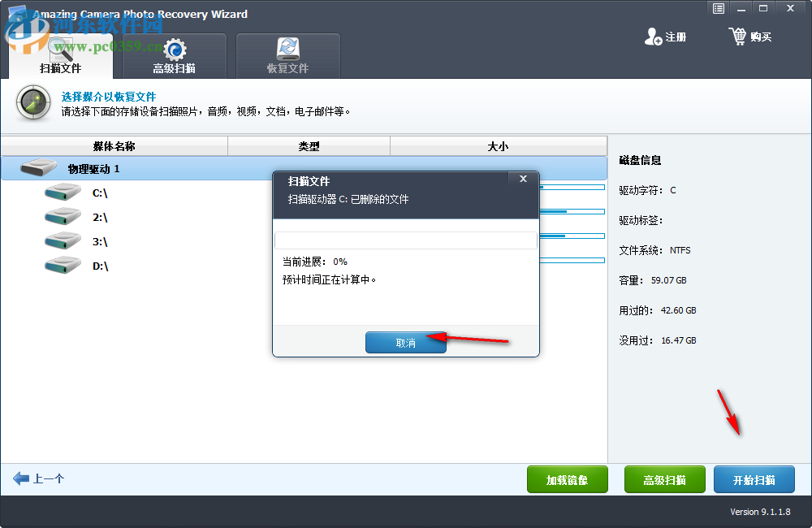
Task: Switch to the 高级扫描 (Advanced Scan) tab
Action: click(x=175, y=55)
